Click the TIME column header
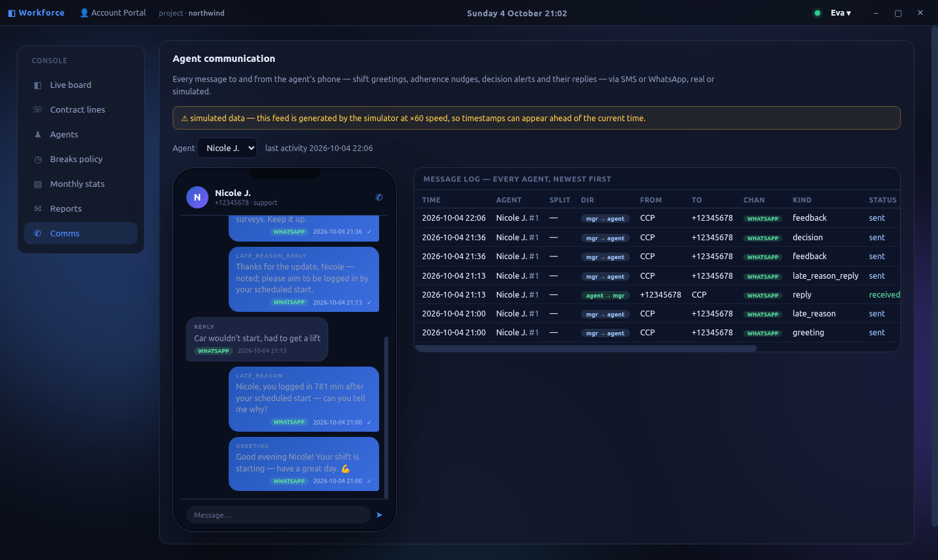This screenshot has height=560, width=938. click(x=431, y=200)
